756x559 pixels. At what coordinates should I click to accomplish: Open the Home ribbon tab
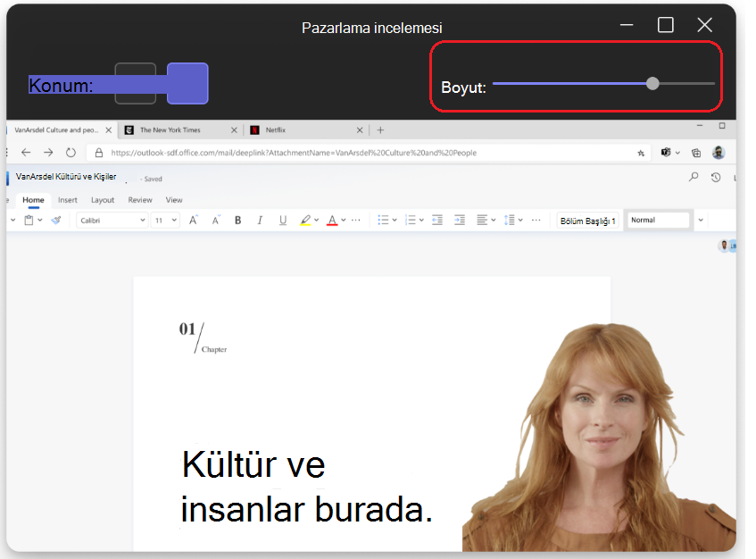(33, 200)
